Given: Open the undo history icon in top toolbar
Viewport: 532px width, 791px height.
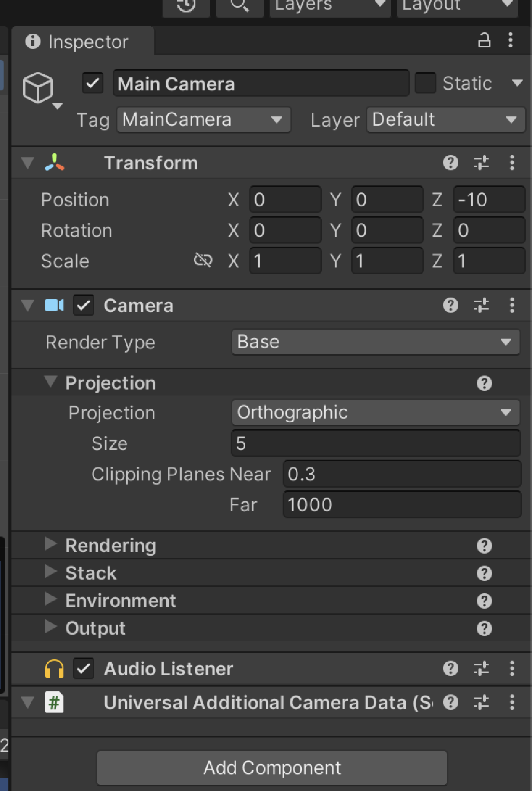Looking at the screenshot, I should click(x=186, y=6).
